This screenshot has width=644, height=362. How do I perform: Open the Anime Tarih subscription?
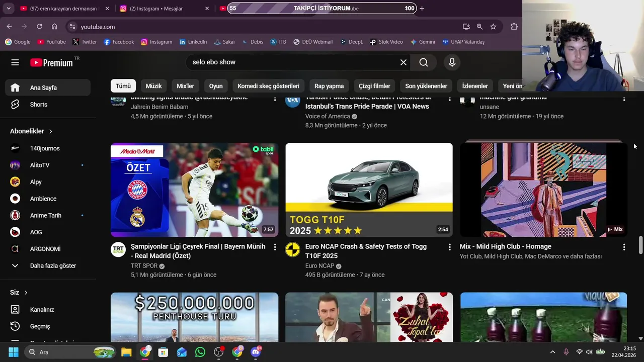tap(48, 215)
